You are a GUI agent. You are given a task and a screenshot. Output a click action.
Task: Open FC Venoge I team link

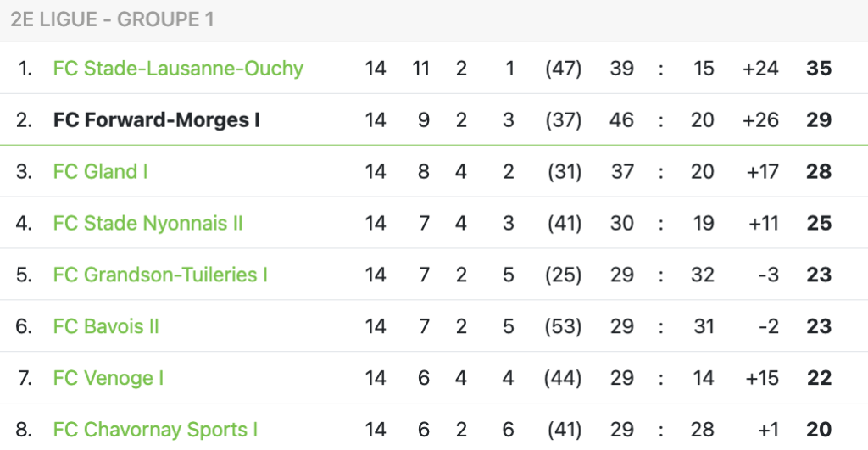coord(108,377)
